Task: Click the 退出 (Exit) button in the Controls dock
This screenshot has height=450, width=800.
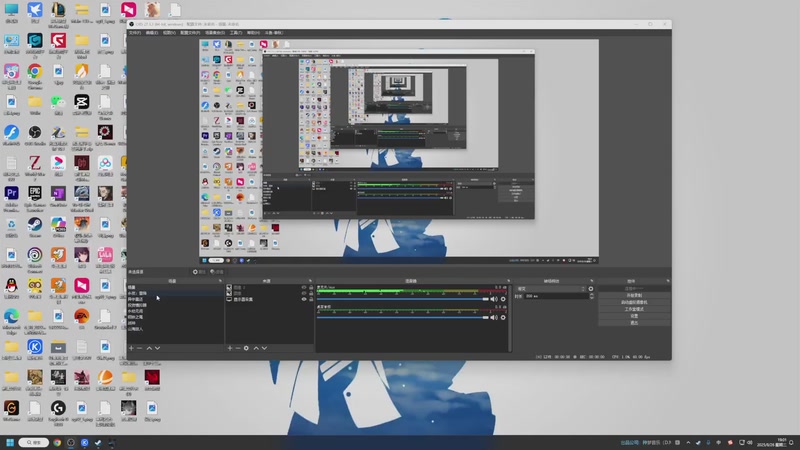Action: coord(634,322)
